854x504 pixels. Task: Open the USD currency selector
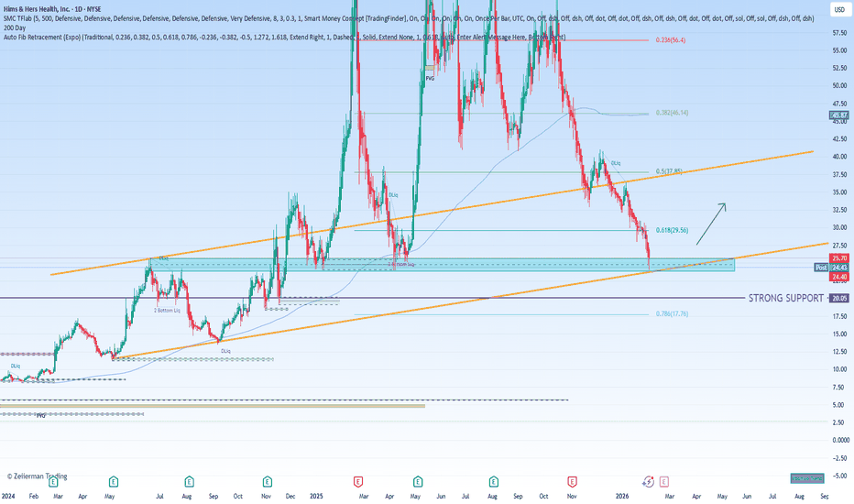click(x=838, y=10)
